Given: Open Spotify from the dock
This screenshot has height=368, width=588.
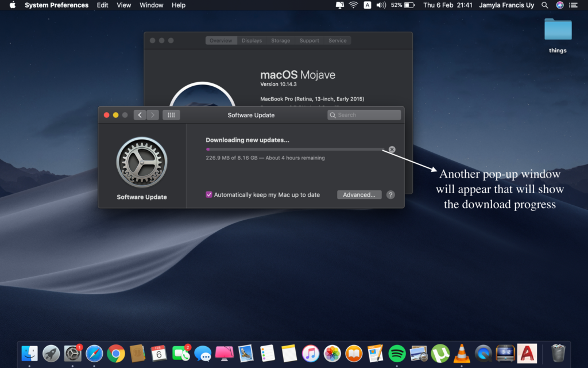Looking at the screenshot, I should (x=397, y=353).
